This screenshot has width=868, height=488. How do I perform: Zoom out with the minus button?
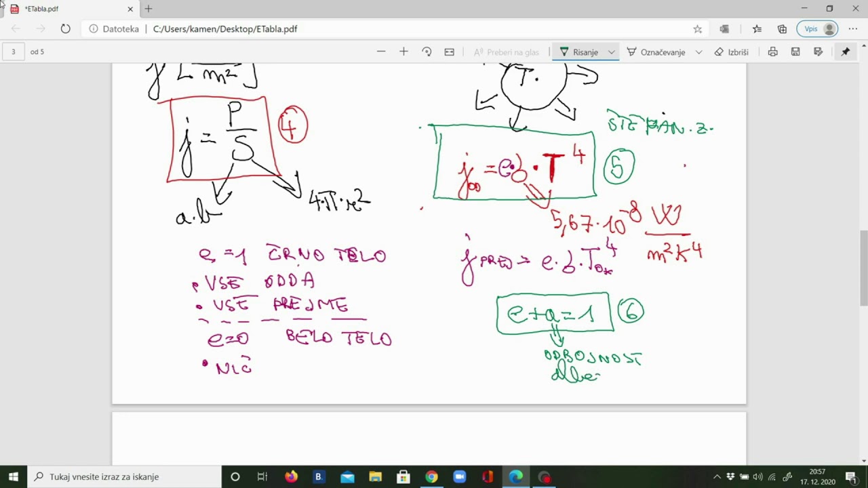click(381, 52)
